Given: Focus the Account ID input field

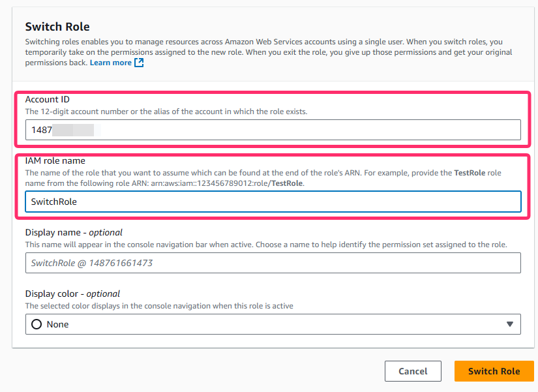Looking at the screenshot, I should point(273,130).
